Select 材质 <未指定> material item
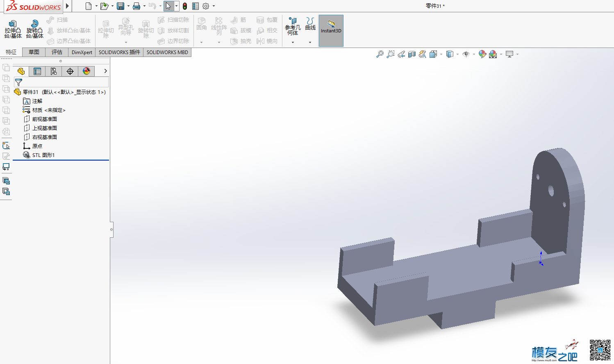614x364 pixels. click(x=44, y=110)
